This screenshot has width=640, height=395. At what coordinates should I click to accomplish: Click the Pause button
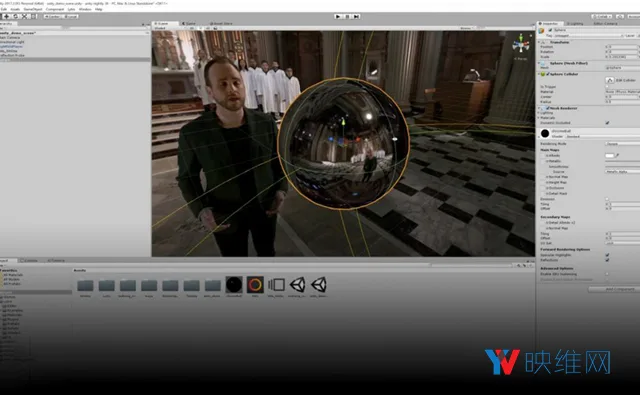point(347,16)
